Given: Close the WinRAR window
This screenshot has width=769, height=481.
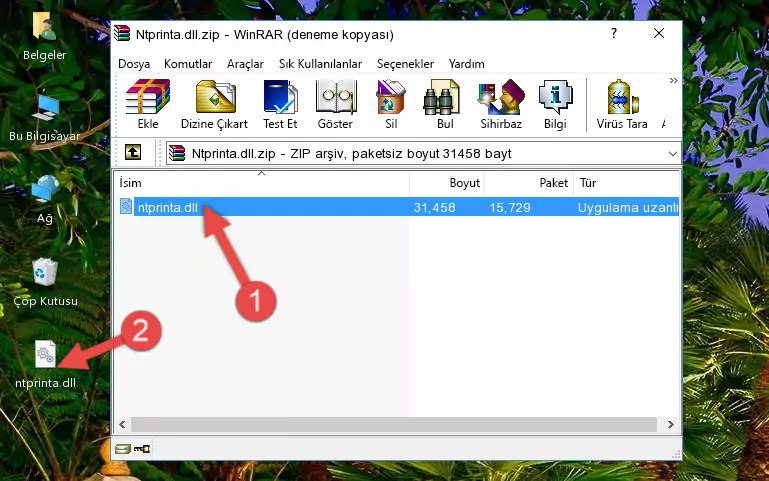Looking at the screenshot, I should coord(659,33).
